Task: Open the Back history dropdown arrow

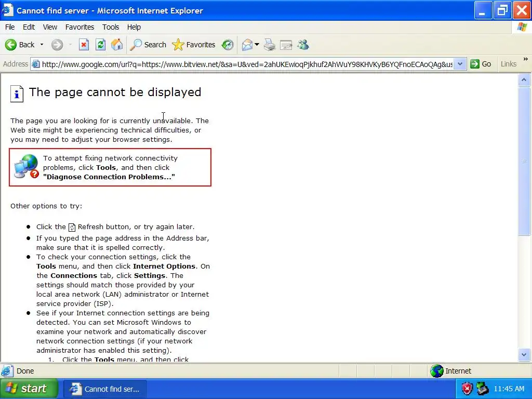Action: (x=42, y=45)
